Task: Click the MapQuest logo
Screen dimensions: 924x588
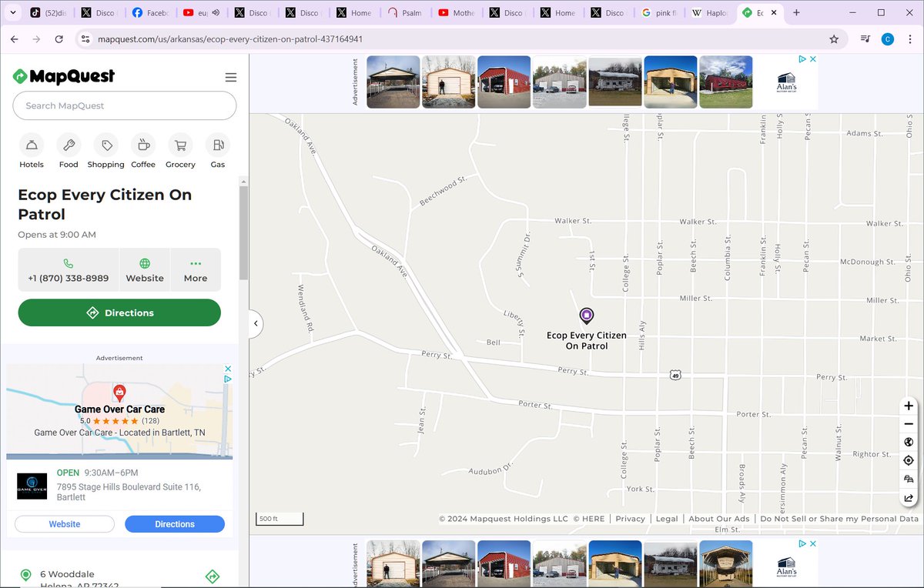Action: (x=64, y=76)
